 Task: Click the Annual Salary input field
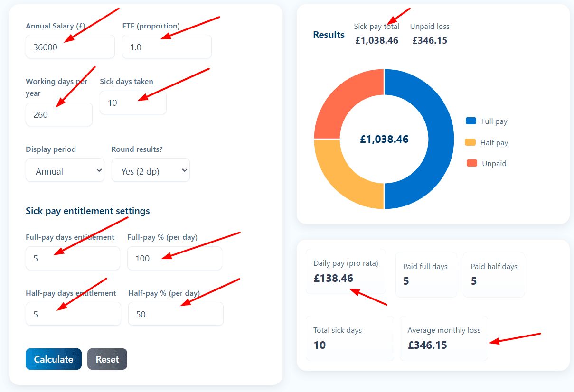(x=70, y=47)
